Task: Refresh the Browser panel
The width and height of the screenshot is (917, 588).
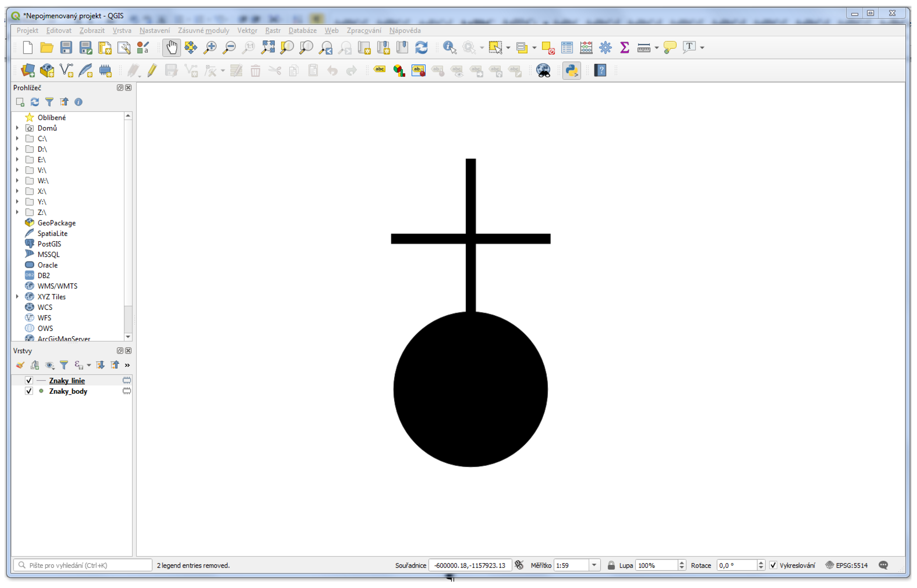Action: [35, 102]
